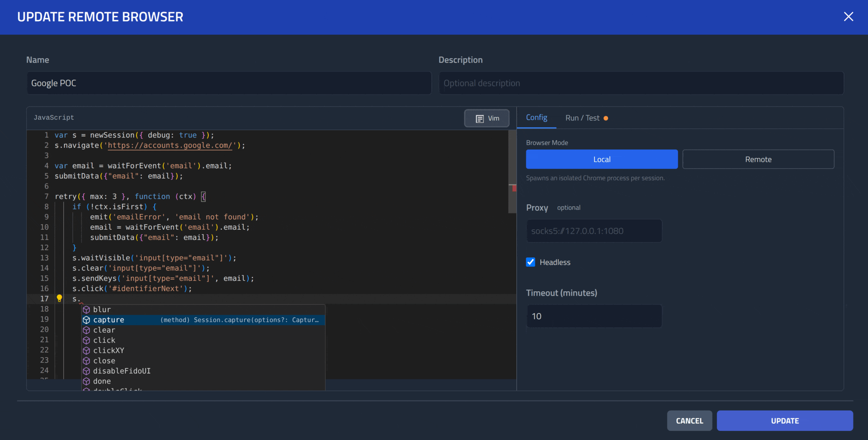Image resolution: width=868 pixels, height=440 pixels.
Task: Click the code editor vertical scrollbar
Action: tap(512, 172)
